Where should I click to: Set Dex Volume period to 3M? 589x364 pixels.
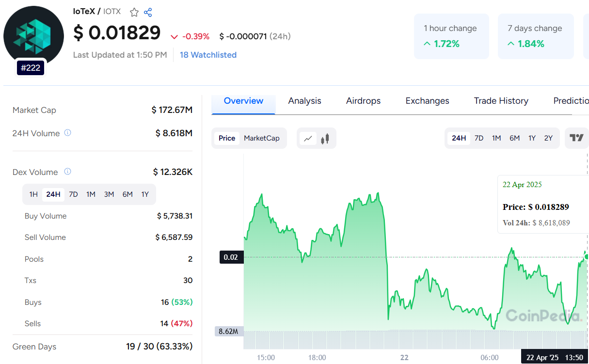pos(109,194)
